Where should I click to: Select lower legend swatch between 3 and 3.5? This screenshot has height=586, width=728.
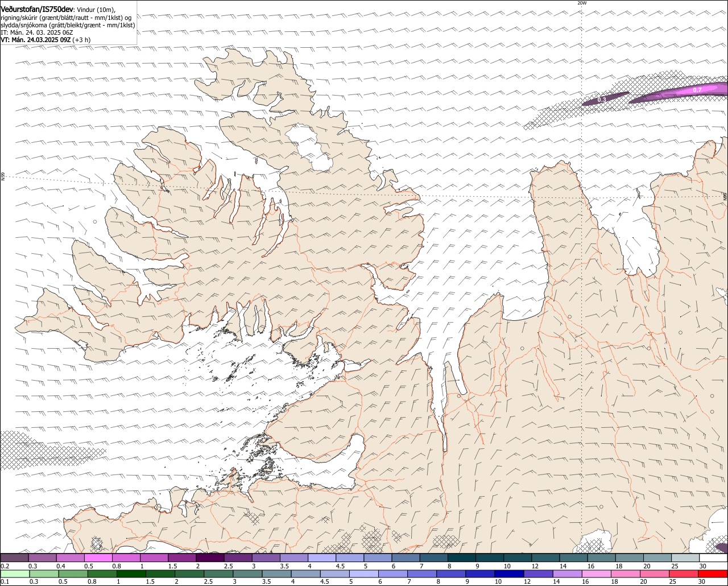(248, 573)
